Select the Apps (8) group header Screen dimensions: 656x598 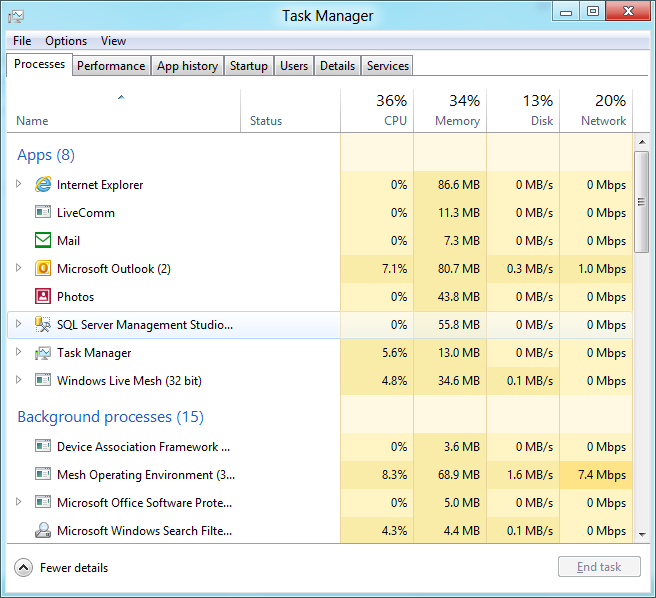click(46, 155)
